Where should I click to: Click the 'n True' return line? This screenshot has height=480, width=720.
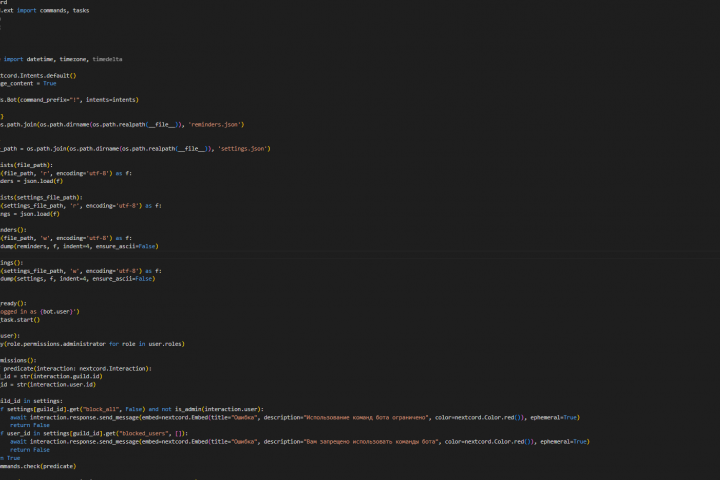pyautogui.click(x=10, y=458)
